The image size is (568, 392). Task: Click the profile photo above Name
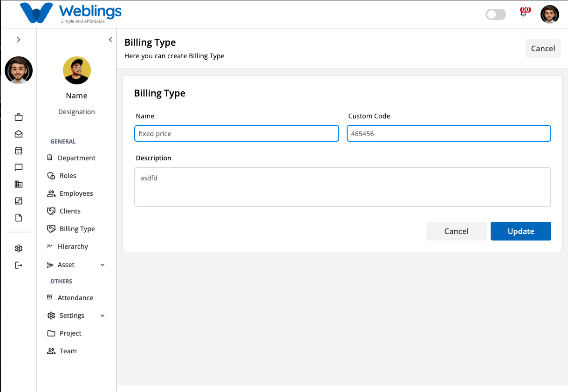click(77, 70)
